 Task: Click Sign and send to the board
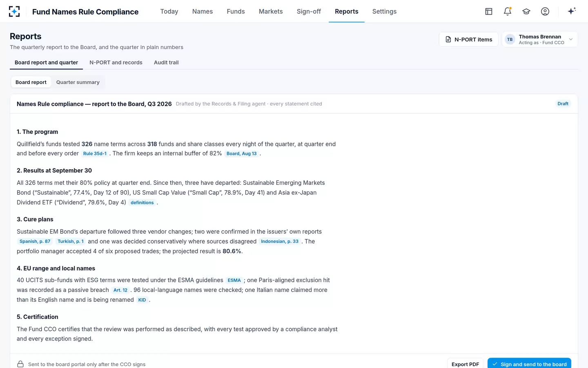click(529, 364)
